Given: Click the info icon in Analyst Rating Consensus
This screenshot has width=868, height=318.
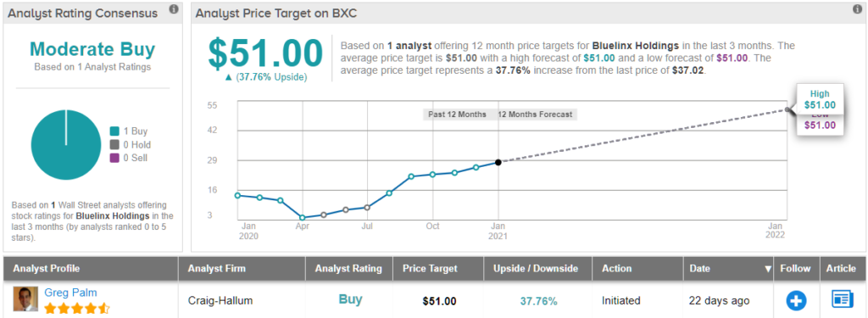Looking at the screenshot, I should coord(174,9).
